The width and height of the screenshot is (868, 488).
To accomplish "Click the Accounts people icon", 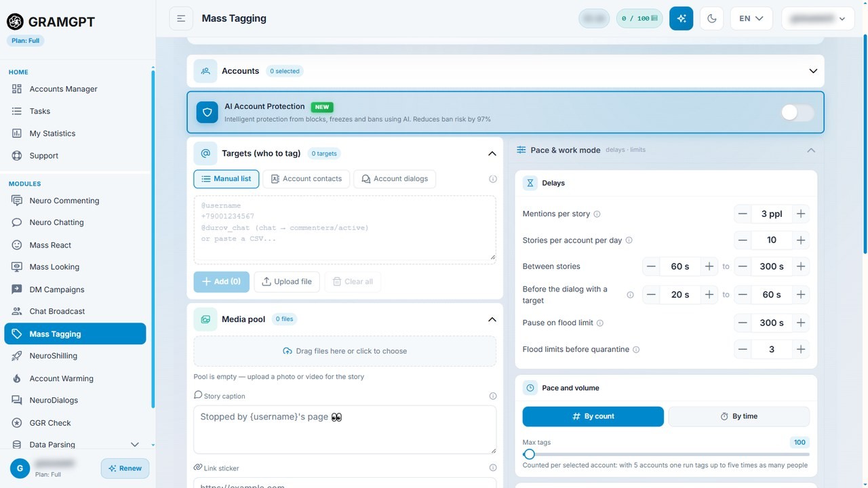I will coord(205,70).
